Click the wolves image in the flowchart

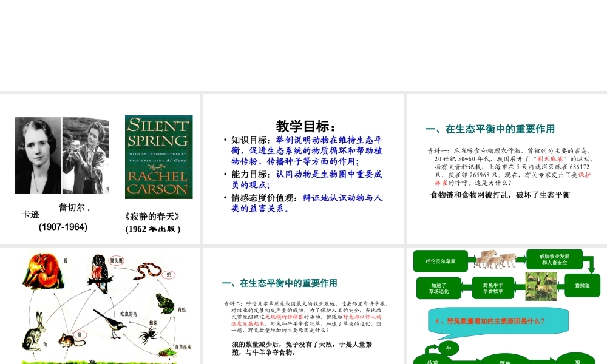[495, 259]
